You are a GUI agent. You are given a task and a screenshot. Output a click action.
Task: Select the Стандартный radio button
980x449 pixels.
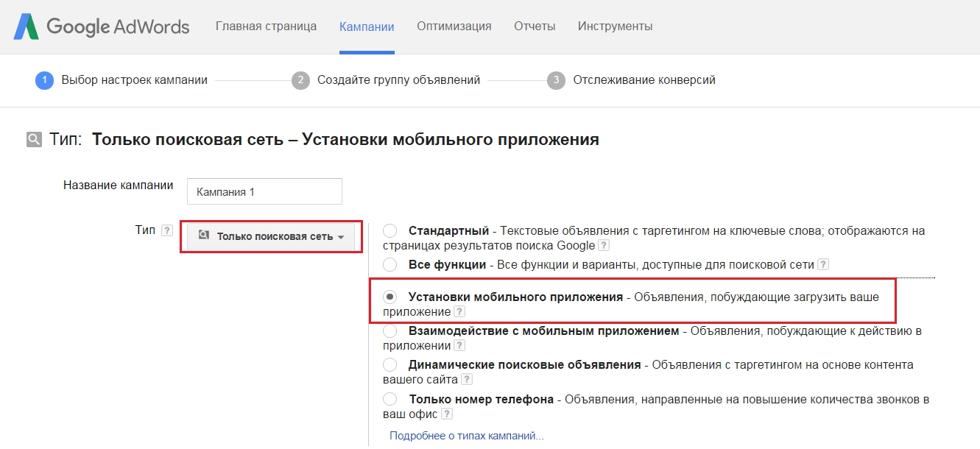coord(390,230)
